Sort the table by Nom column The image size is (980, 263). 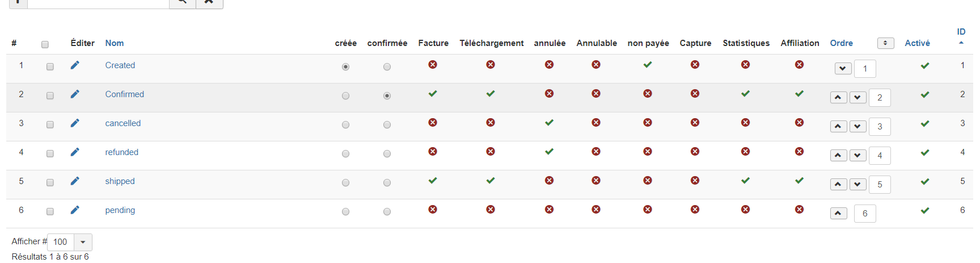pos(115,43)
